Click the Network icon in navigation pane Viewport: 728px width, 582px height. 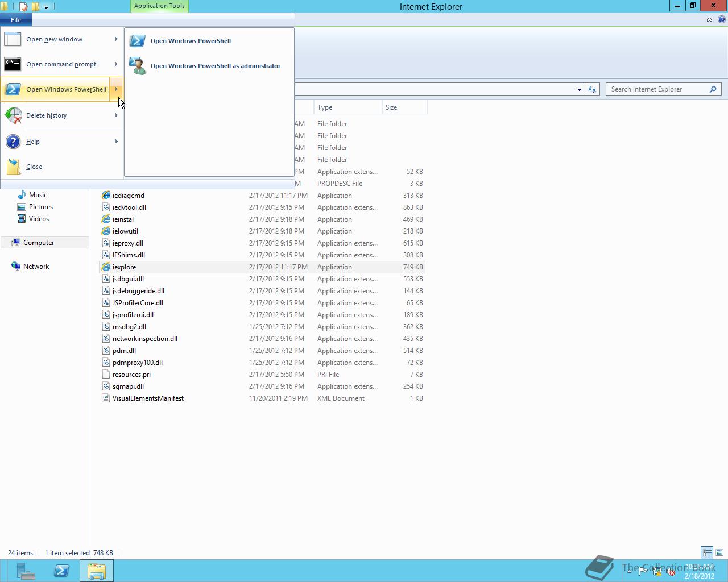click(16, 267)
